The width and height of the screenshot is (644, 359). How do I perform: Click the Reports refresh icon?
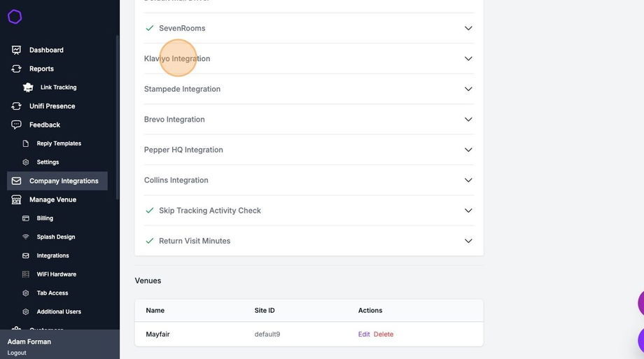pyautogui.click(x=16, y=69)
